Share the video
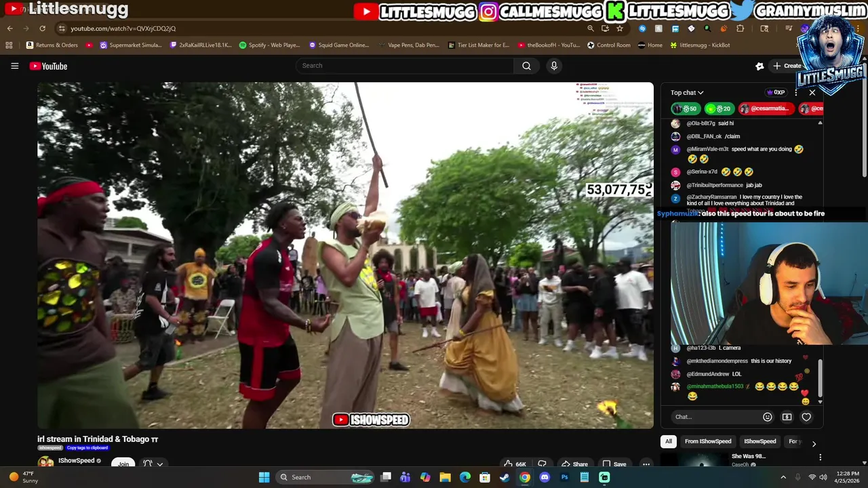 click(x=574, y=464)
